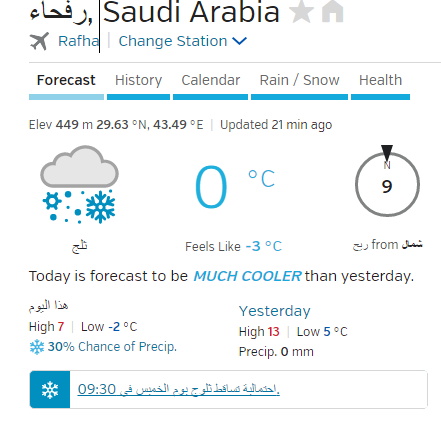
Task: Set home location with house icon
Action: pyautogui.click(x=333, y=11)
